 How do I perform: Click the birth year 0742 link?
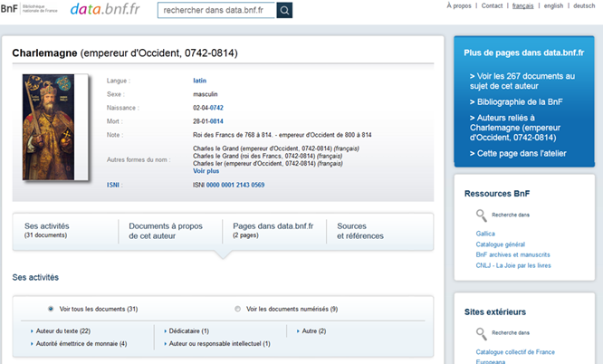click(x=216, y=108)
